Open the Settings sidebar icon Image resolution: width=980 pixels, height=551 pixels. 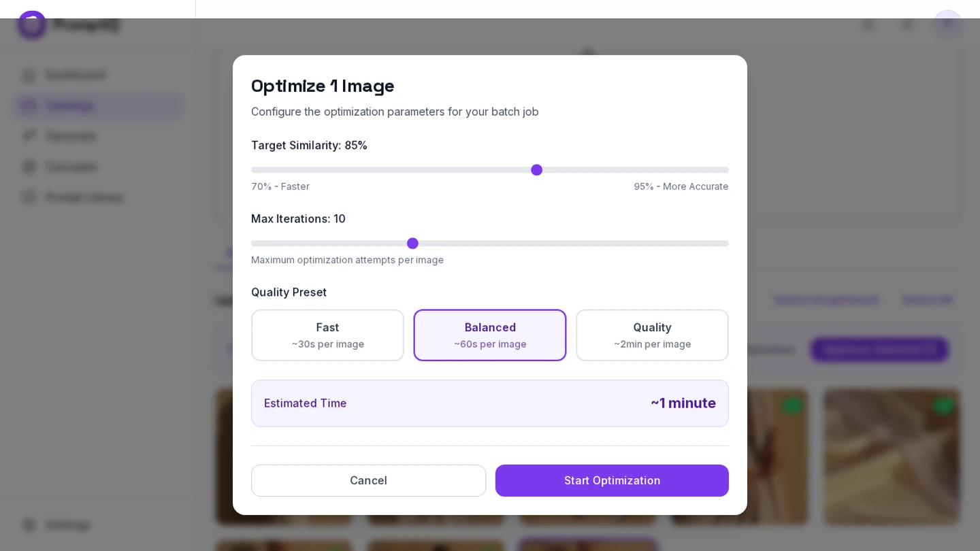point(29,525)
